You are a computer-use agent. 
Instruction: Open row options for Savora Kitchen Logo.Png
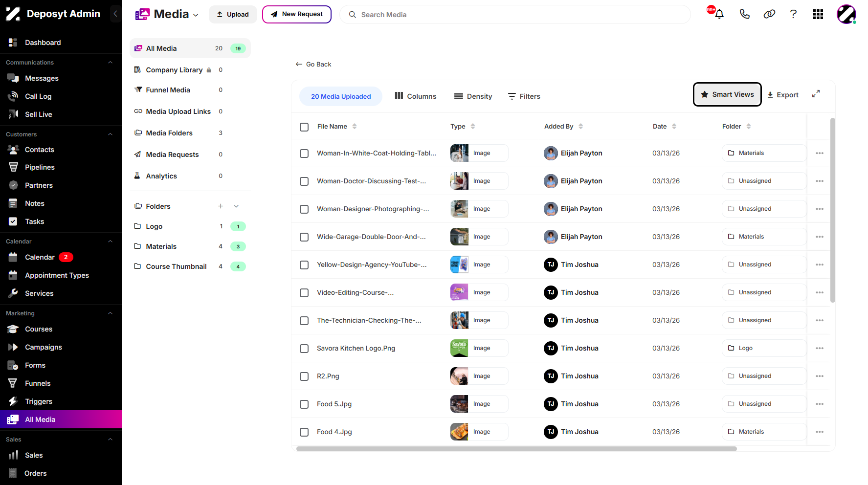[x=820, y=348]
